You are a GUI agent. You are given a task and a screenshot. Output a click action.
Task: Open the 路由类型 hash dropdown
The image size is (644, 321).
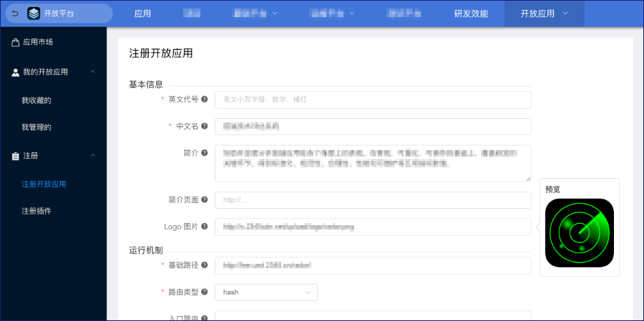click(266, 292)
